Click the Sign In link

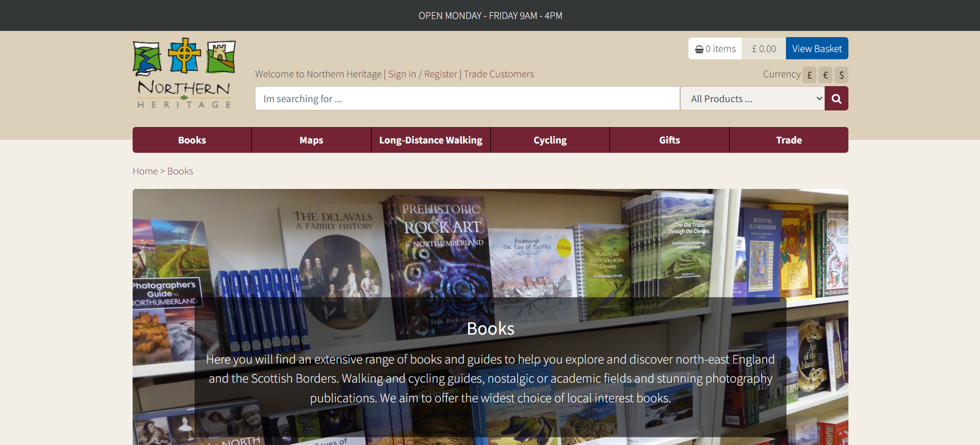[402, 74]
